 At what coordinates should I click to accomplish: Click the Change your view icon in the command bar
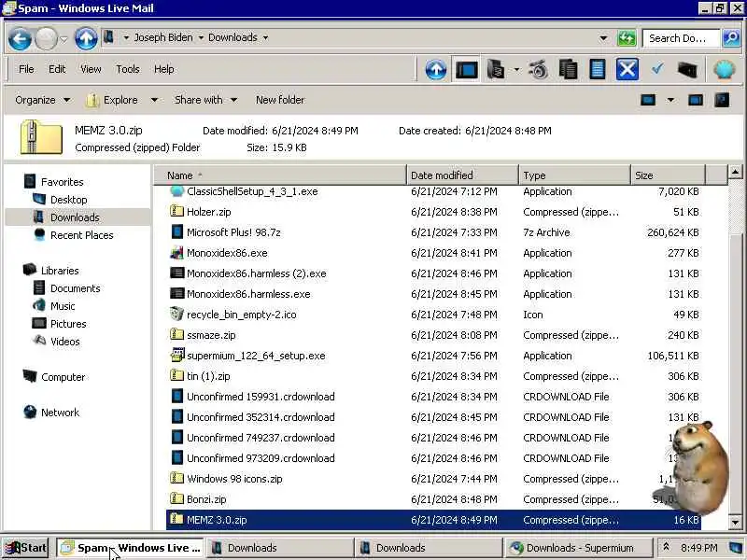click(648, 100)
